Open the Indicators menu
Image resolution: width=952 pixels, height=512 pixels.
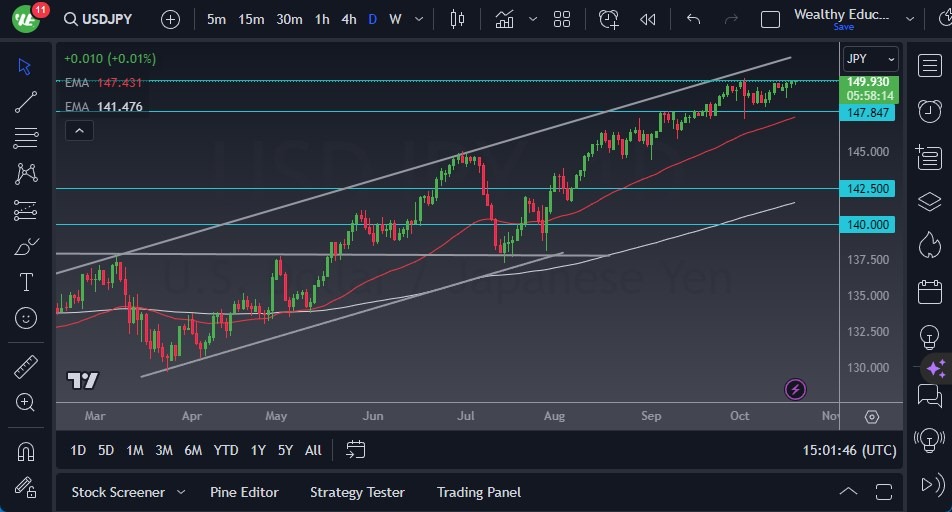pyautogui.click(x=504, y=19)
